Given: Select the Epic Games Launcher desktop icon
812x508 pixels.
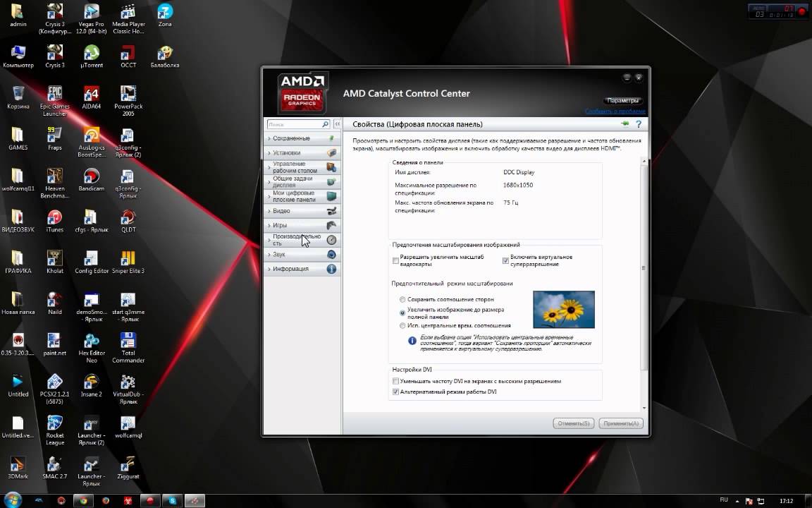Looking at the screenshot, I should tap(54, 101).
